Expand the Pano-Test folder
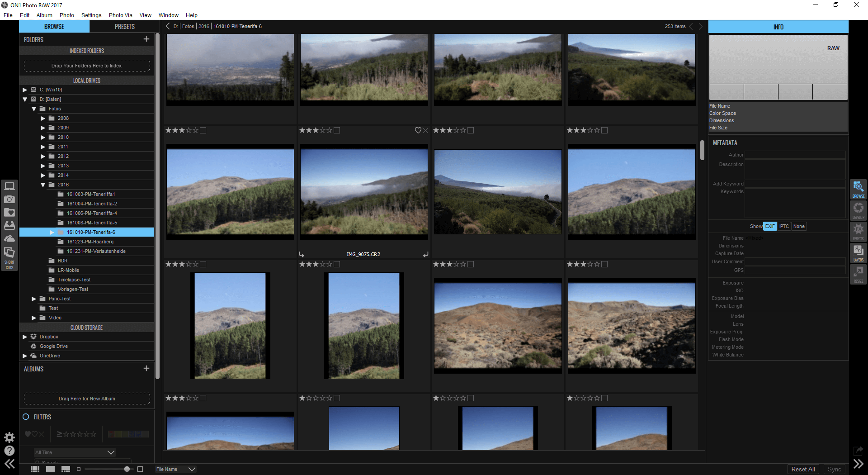Viewport: 868px width, 475px height. click(x=34, y=299)
